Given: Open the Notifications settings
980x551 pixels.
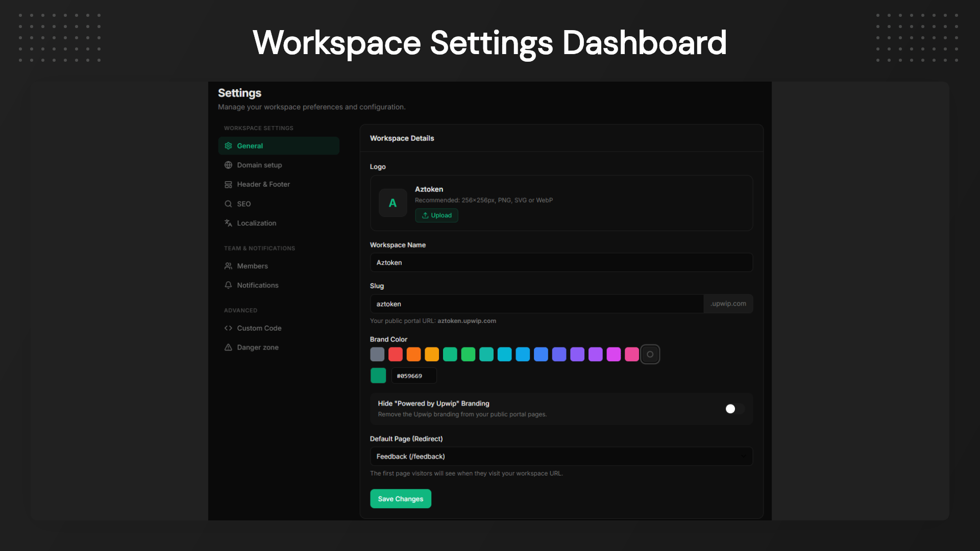Looking at the screenshot, I should pos(279,285).
